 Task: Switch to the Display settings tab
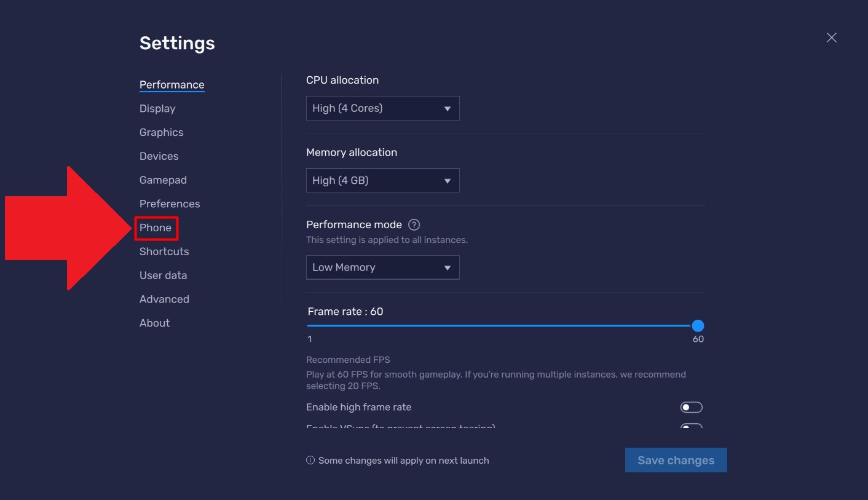157,108
